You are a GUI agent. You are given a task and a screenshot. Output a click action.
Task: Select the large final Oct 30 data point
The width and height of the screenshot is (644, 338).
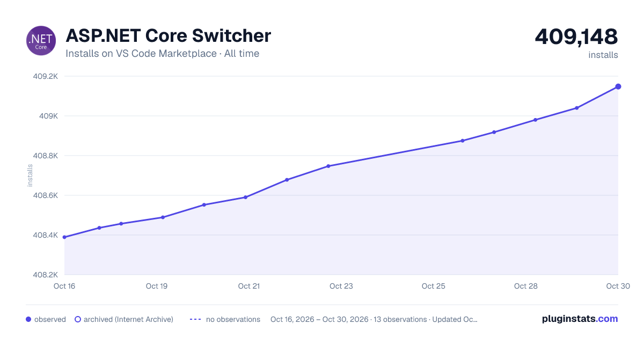618,86
